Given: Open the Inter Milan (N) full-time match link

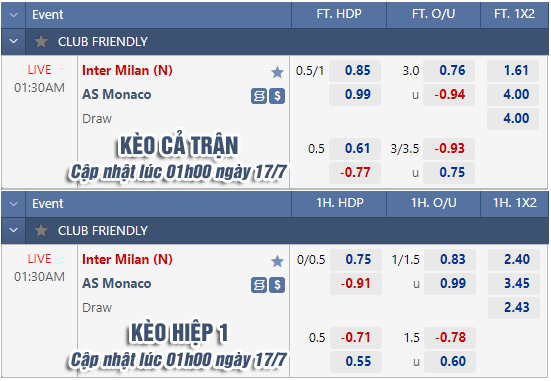Looking at the screenshot, I should (127, 71).
